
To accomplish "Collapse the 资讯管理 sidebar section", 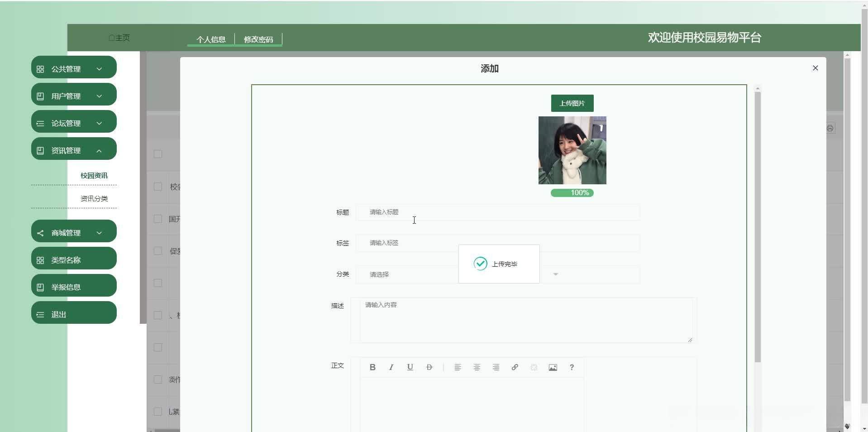I will (73, 149).
